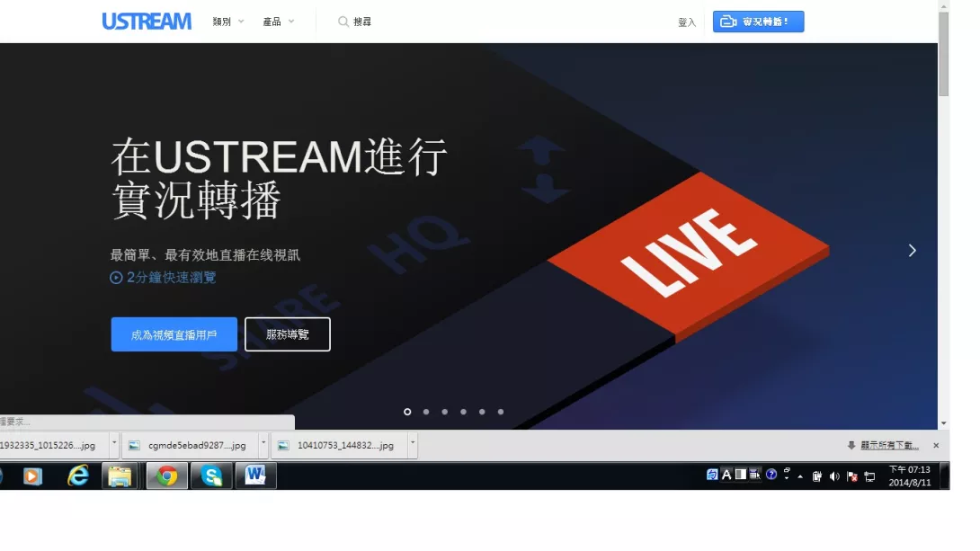Screen dimensions: 980x551
Task: Click the blue IME input method icon
Action: [712, 475]
